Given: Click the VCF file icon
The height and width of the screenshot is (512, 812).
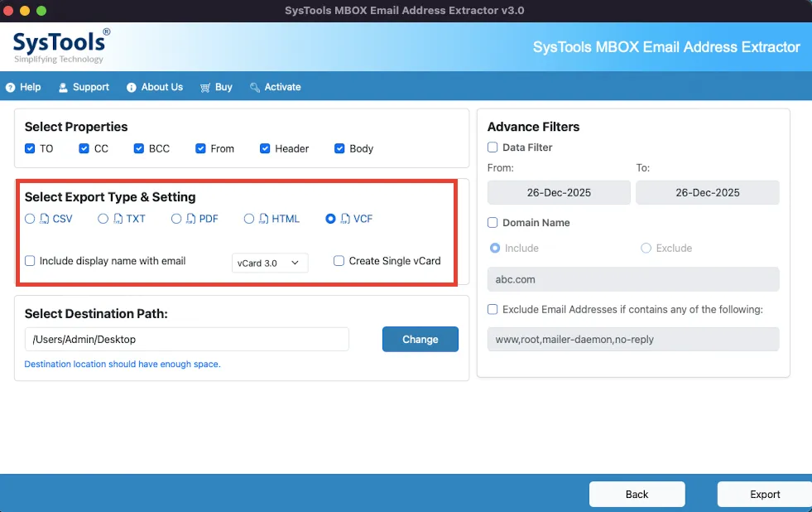Looking at the screenshot, I should [x=345, y=219].
